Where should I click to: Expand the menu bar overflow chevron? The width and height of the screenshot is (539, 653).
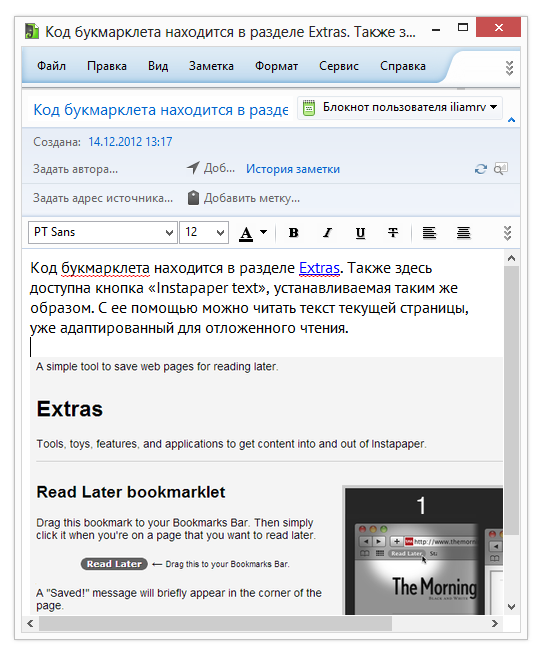pyautogui.click(x=509, y=68)
